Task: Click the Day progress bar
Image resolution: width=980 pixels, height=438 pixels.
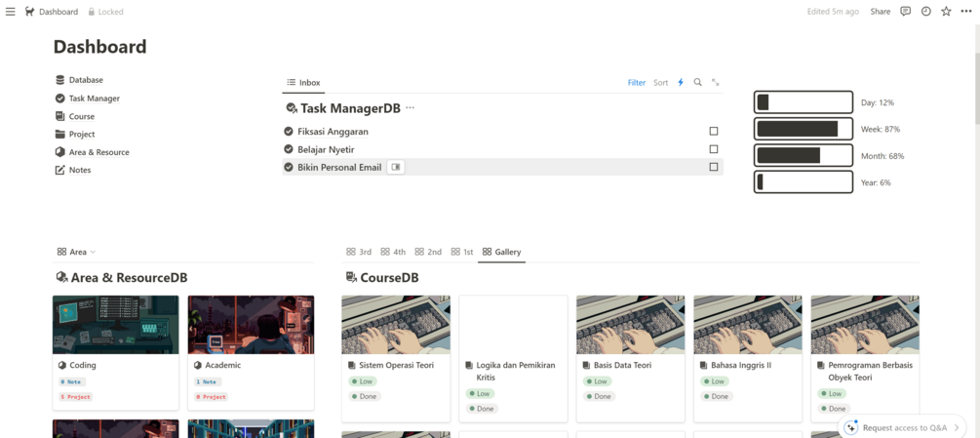Action: coord(804,101)
